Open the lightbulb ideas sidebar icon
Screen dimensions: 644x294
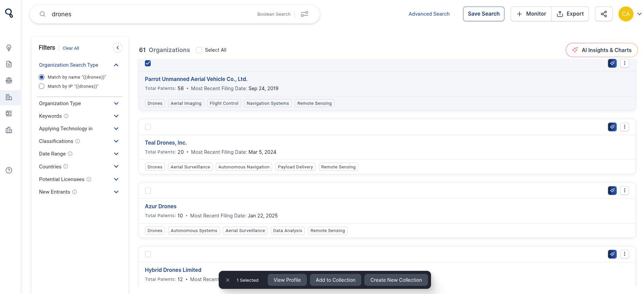tap(9, 48)
